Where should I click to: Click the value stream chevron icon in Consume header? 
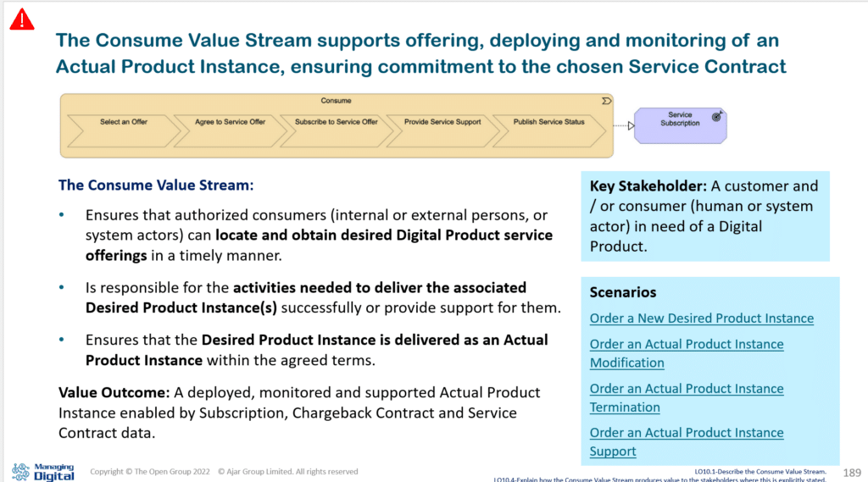607,101
